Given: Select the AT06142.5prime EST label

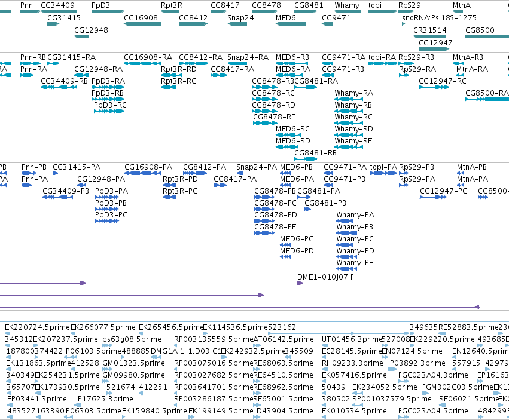Looking at the screenshot, I should click(284, 339).
